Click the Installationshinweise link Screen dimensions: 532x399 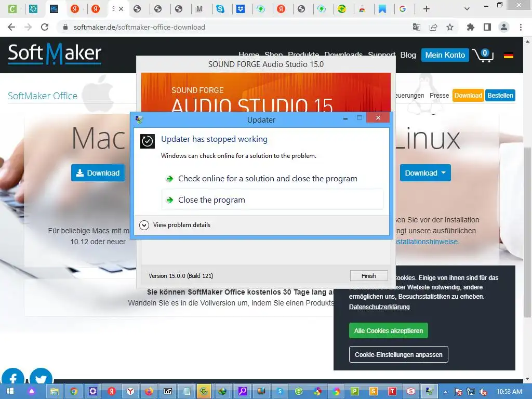427,242
